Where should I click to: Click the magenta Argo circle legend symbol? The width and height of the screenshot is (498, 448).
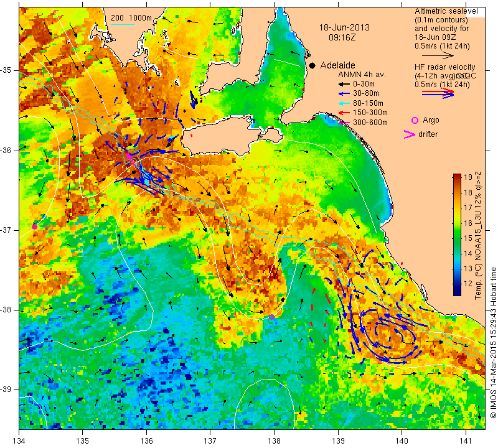click(415, 120)
